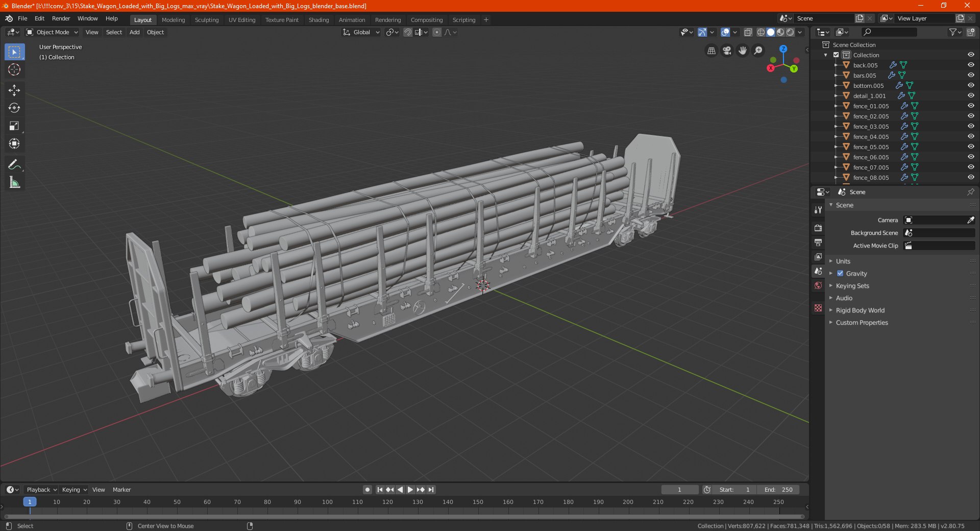
Task: Click the blue Z axis gizmo
Action: pyautogui.click(x=783, y=49)
